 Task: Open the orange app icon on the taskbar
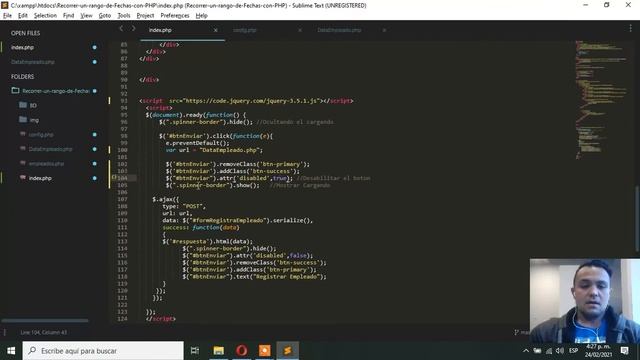(264, 351)
